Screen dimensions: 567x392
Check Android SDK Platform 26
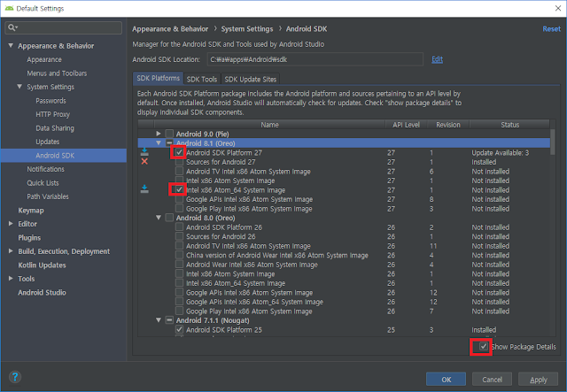coord(179,227)
